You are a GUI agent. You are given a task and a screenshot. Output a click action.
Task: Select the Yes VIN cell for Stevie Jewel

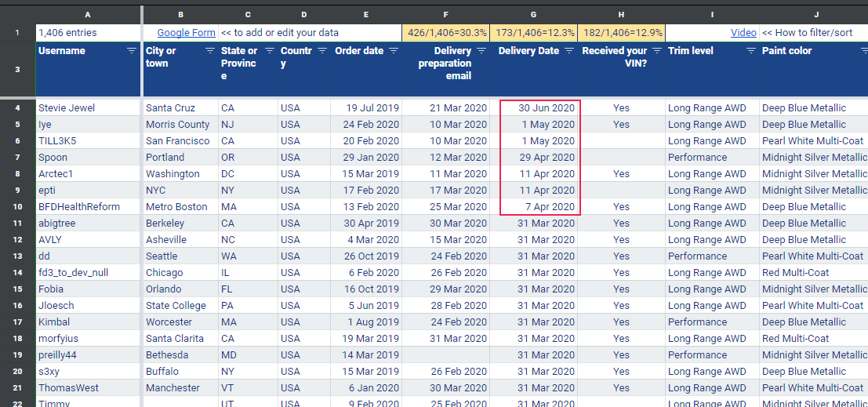[x=622, y=107]
